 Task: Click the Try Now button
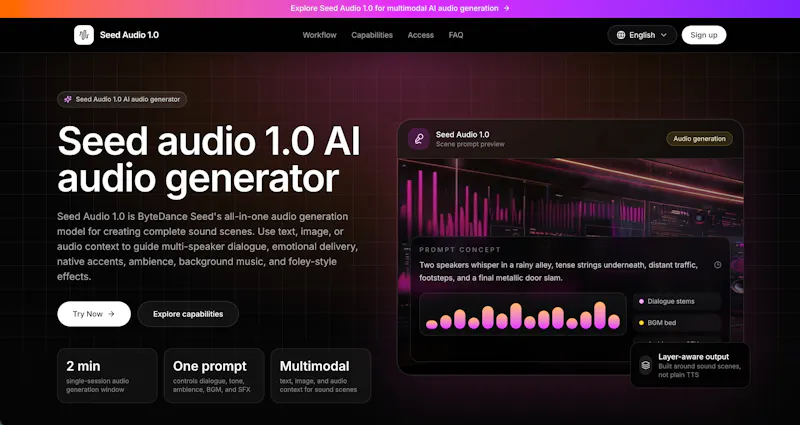(94, 314)
